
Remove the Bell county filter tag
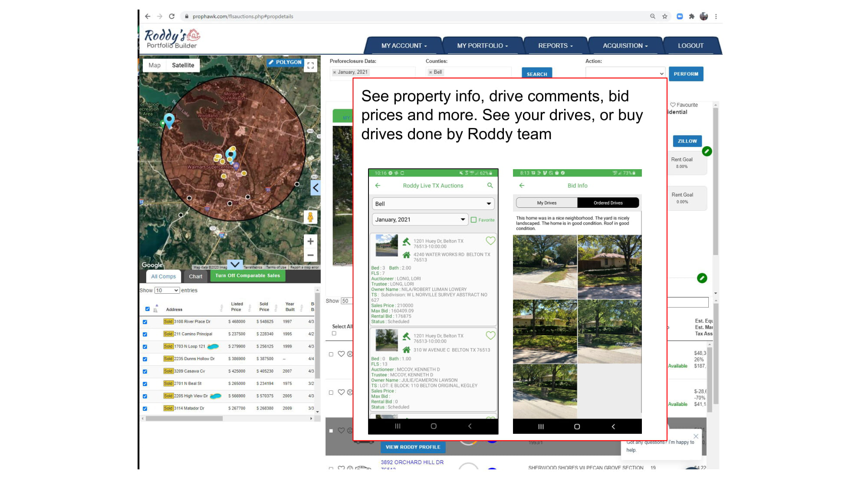point(431,72)
